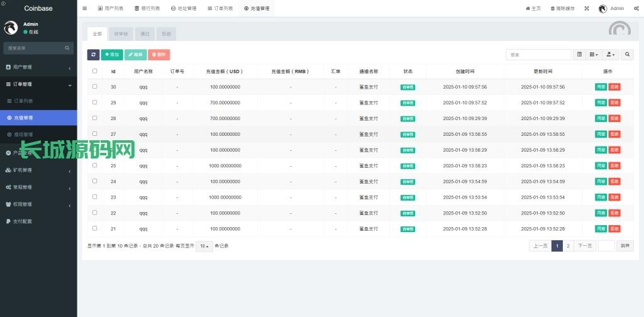Click the refresh table icon button
The height and width of the screenshot is (317, 644).
pyautogui.click(x=93, y=55)
